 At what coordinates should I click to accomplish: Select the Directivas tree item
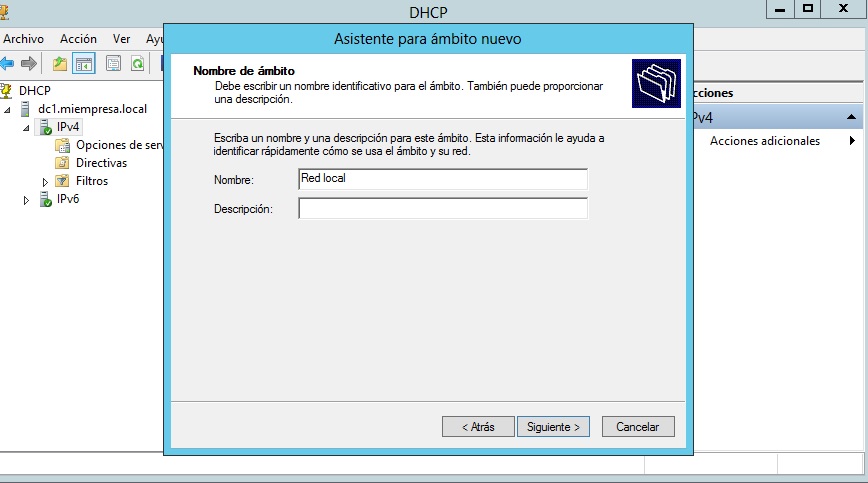[x=101, y=163]
